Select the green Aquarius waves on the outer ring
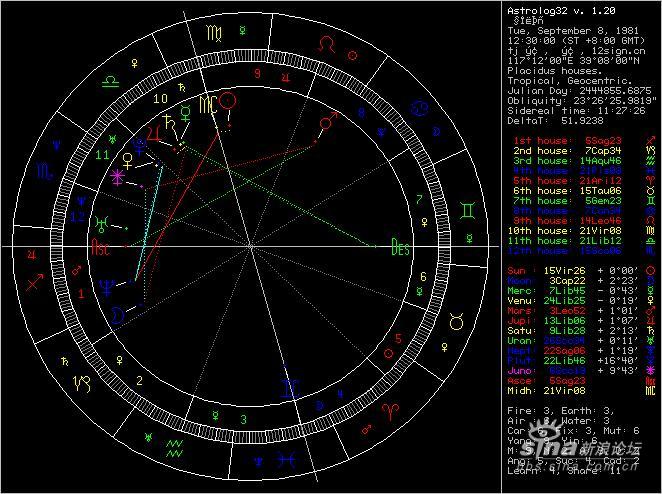This screenshot has width=662, height=494. (x=174, y=449)
